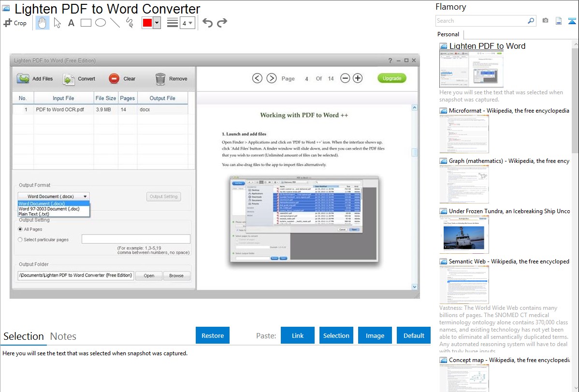Click the red color swatch

[x=147, y=23]
